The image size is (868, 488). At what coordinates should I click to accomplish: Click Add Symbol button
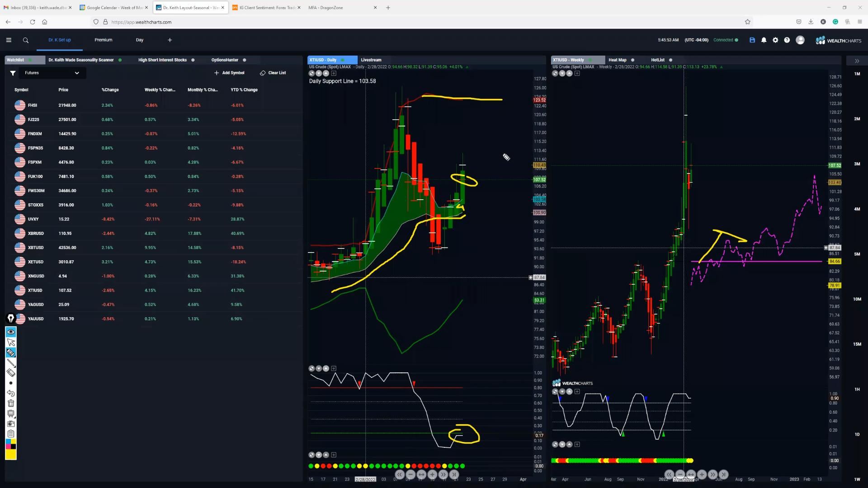point(229,73)
